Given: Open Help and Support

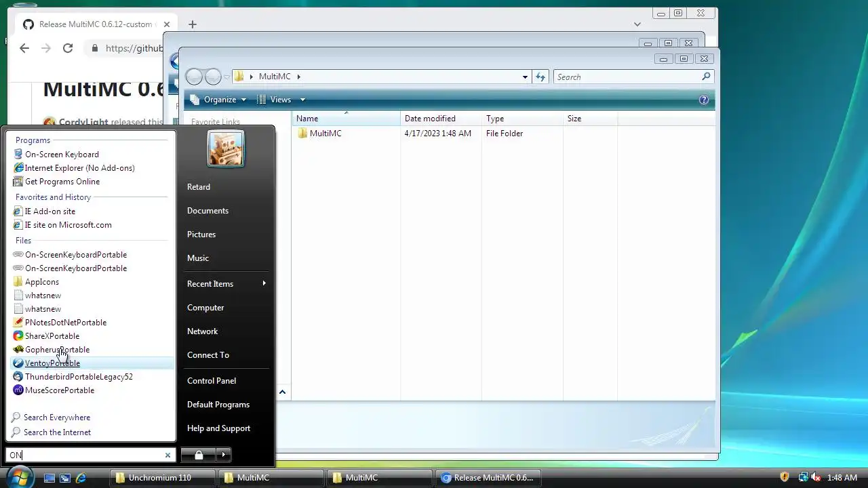Looking at the screenshot, I should [218, 428].
